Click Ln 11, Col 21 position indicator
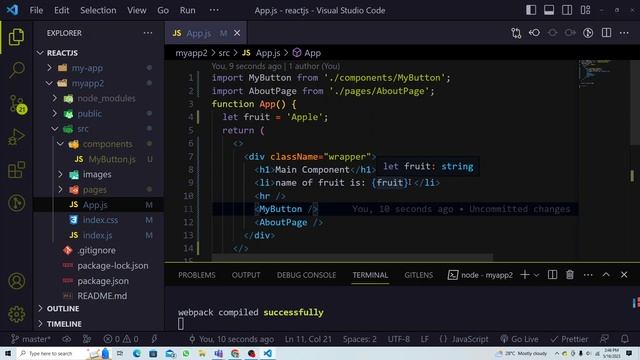Screen dimensions: 640x360 308,339
